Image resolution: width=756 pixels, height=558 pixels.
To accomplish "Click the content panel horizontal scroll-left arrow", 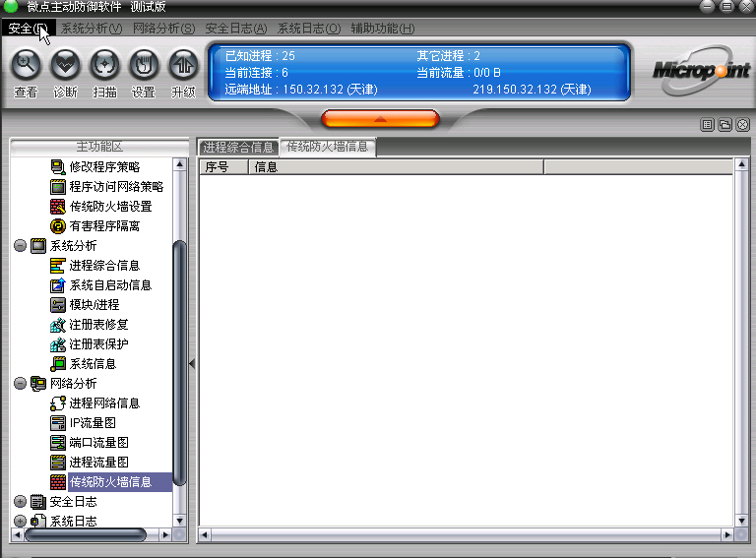I will [205, 534].
